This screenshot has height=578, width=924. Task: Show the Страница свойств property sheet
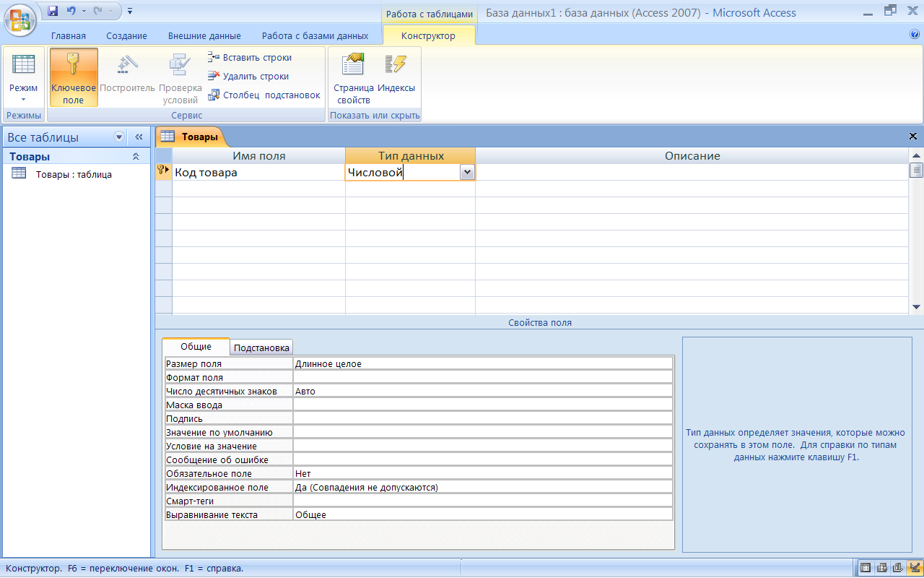pos(354,77)
